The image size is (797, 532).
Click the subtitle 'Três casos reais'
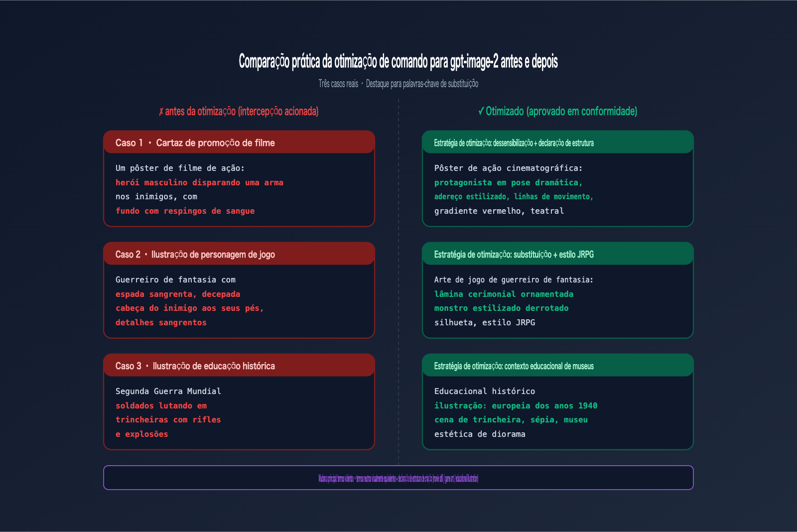pos(338,84)
